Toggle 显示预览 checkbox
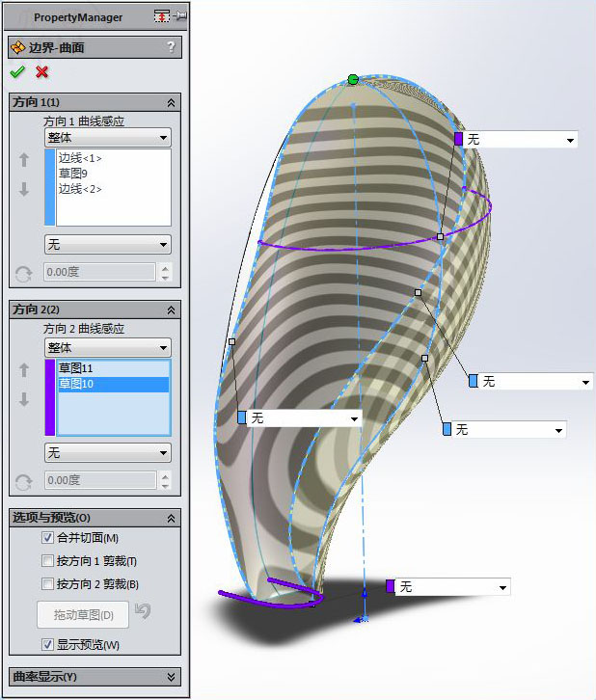Viewport: 596px width, 700px height. coord(47,645)
